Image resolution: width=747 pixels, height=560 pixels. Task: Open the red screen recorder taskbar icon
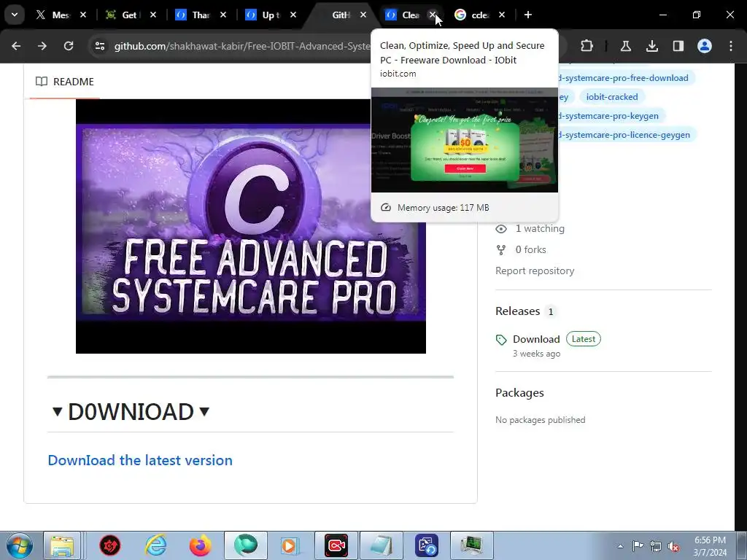336,545
